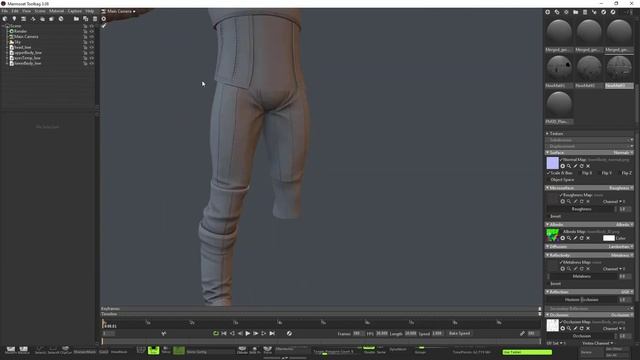640x360 pixels.
Task: Create a new group folder in the scene
Action: pyautogui.click(x=76, y=19)
